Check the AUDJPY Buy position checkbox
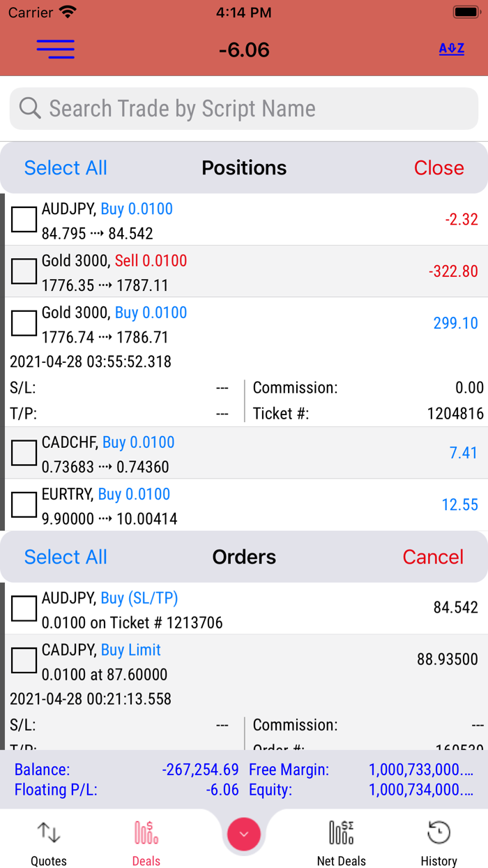 [24, 219]
